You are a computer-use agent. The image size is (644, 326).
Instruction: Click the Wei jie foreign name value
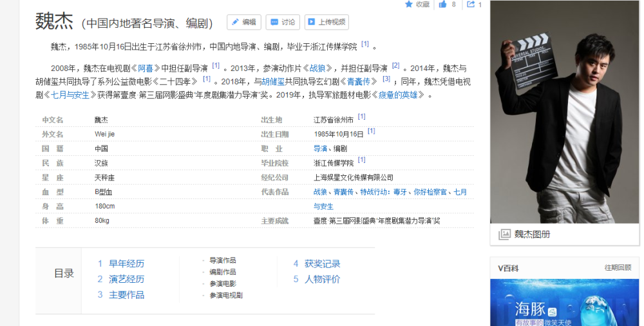tap(104, 135)
